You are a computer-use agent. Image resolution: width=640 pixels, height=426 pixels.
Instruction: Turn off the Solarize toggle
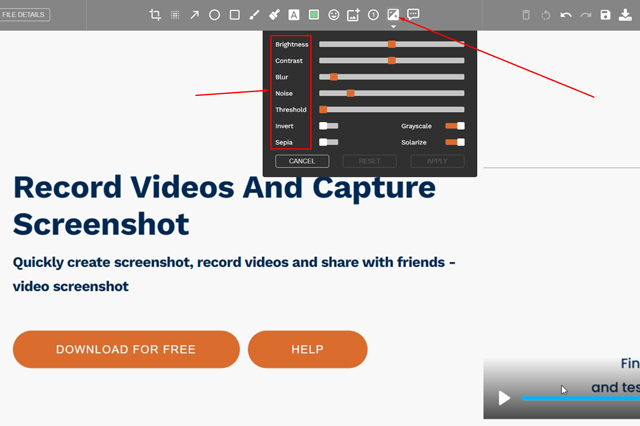[455, 142]
